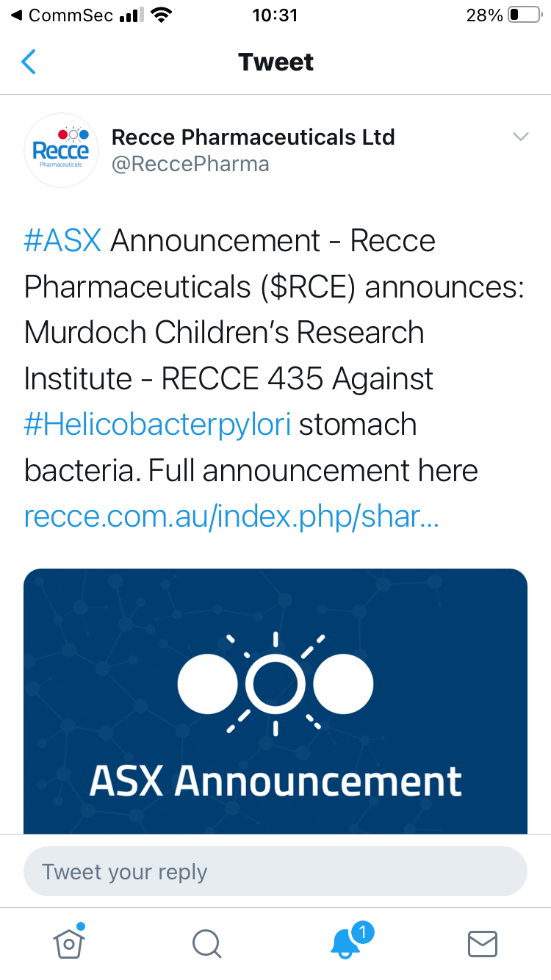Open the @ReccePharma handle
Screen dimensions: 551x980
coord(190,164)
